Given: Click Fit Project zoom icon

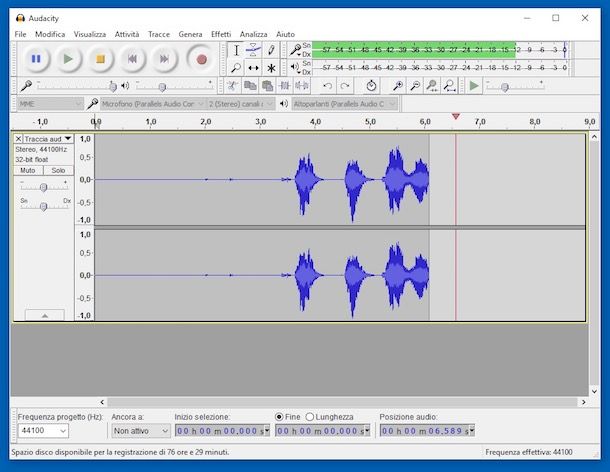Looking at the screenshot, I should click(450, 86).
